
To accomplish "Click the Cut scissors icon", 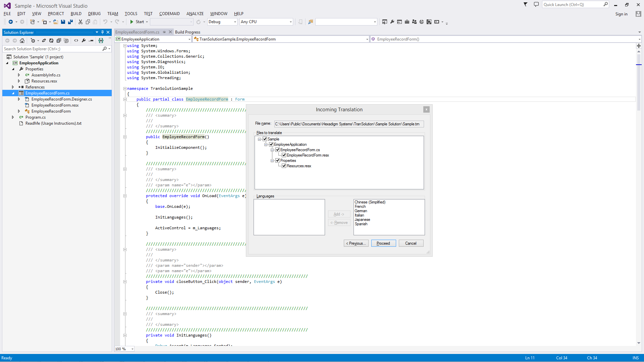I will [x=80, y=22].
